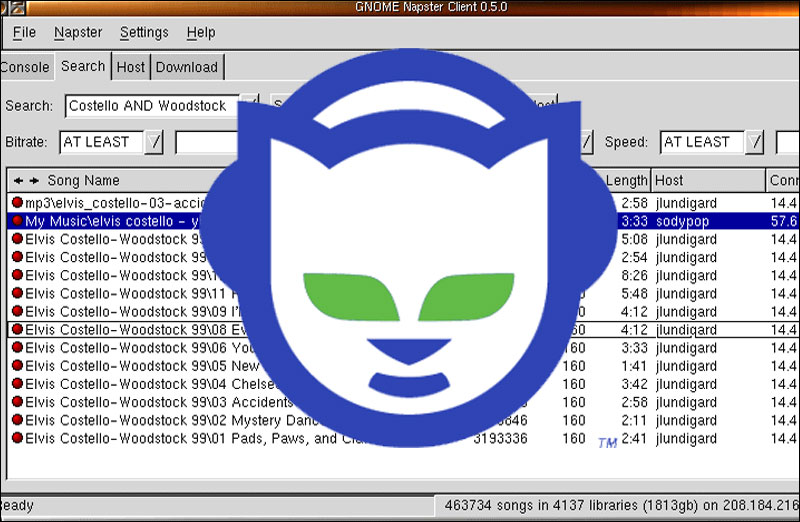Image resolution: width=800 pixels, height=522 pixels.
Task: Click red dot of Woodstock 99\11 row
Action: coord(17,293)
